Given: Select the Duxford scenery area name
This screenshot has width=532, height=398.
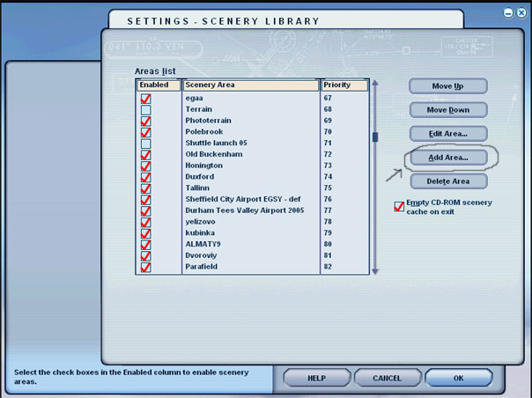Looking at the screenshot, I should 199,176.
